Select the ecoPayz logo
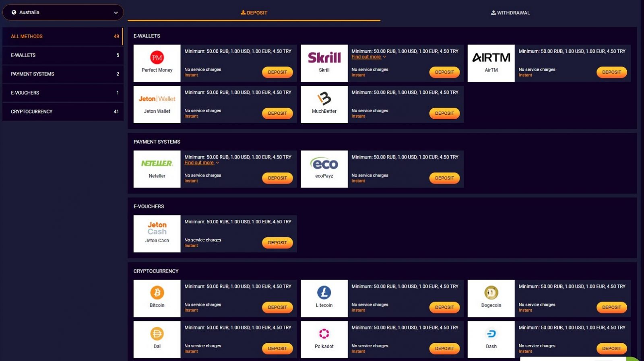Viewport: 644px width, 361px height. 324,164
